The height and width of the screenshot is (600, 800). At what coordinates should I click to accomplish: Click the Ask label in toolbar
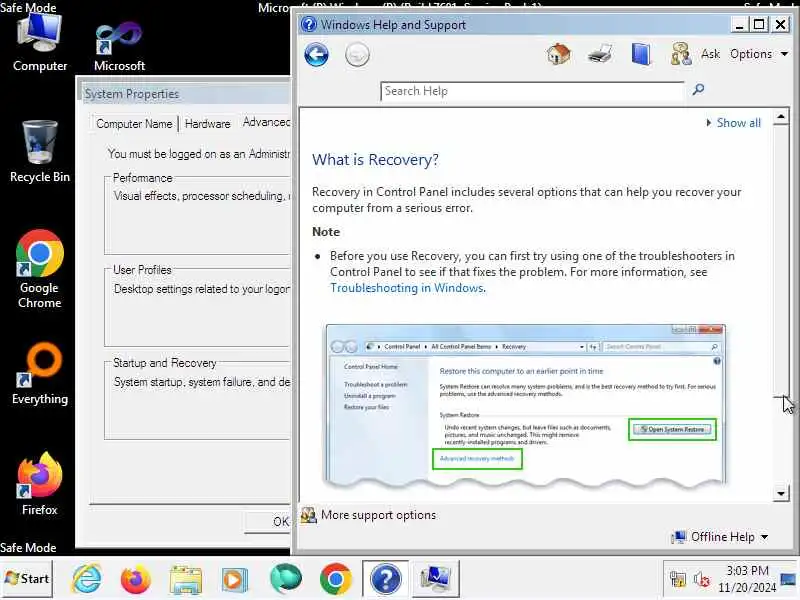point(710,54)
